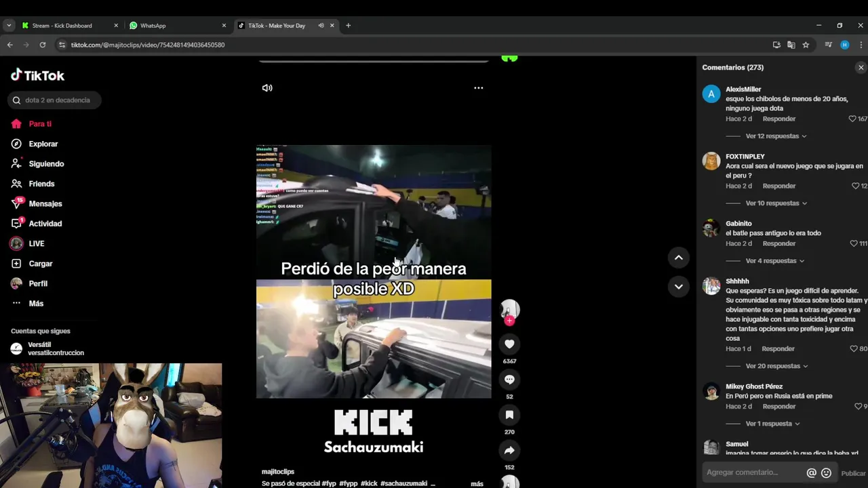The height and width of the screenshot is (488, 868).
Task: Reply to Shhhhh's comment
Action: click(x=778, y=348)
